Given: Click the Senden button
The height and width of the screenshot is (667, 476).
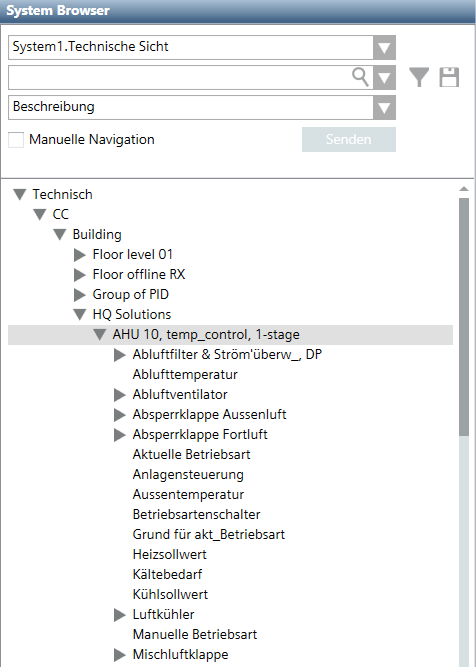Looking at the screenshot, I should click(349, 140).
